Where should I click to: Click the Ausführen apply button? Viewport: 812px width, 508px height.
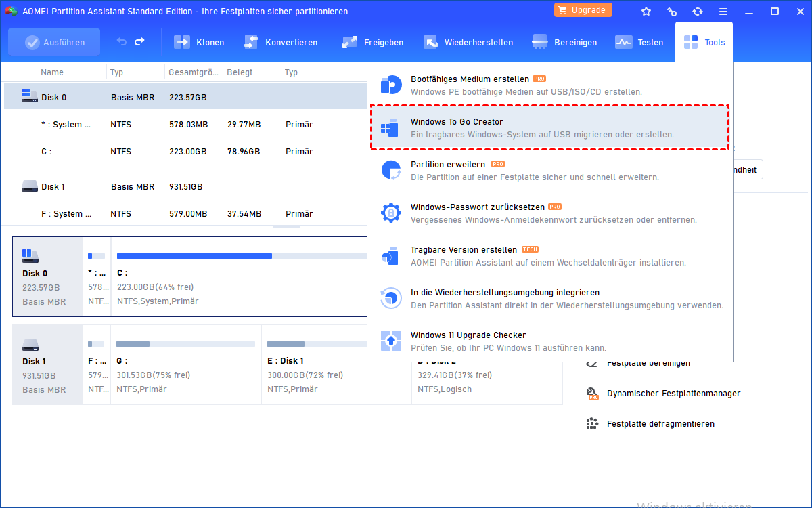tap(54, 42)
